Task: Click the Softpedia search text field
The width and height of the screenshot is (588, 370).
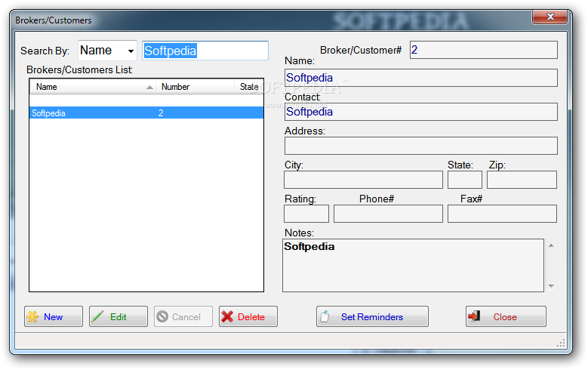Action: [205, 51]
